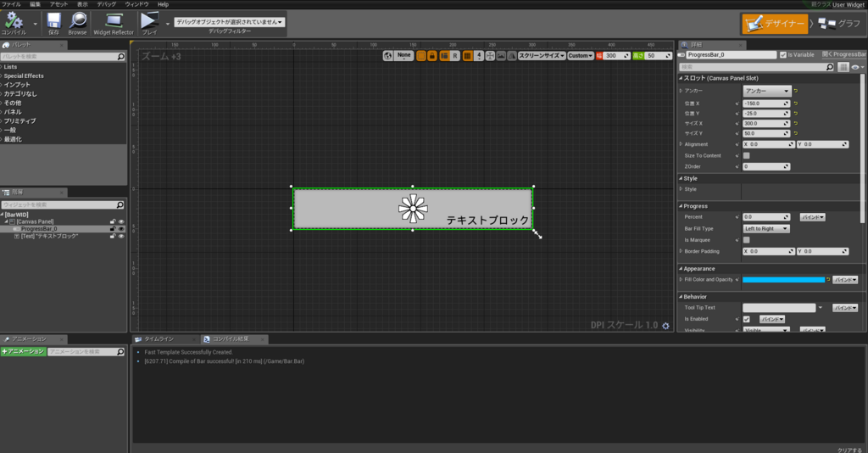The height and width of the screenshot is (453, 868).
Task: Click the localization globe icon in viewport toolbar
Action: [387, 55]
